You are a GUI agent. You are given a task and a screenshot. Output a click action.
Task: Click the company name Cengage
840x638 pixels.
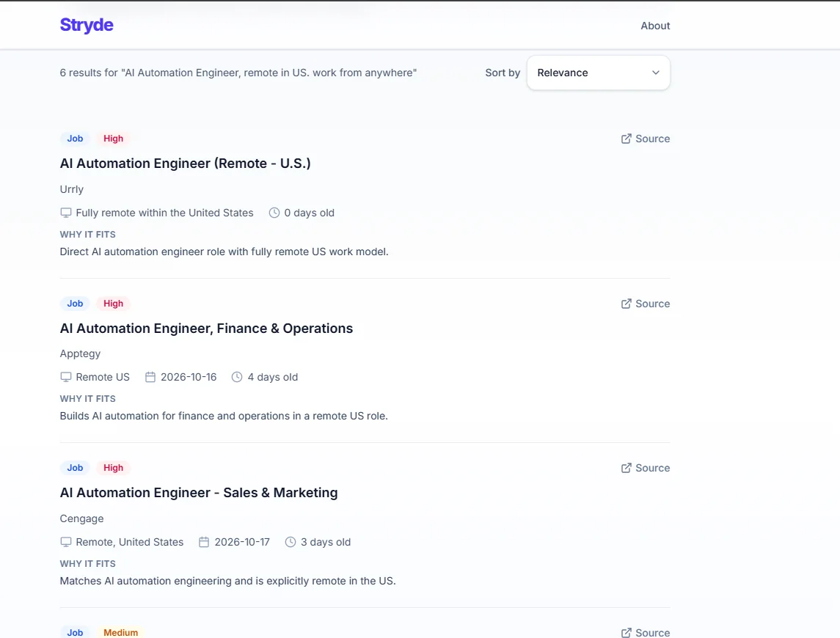click(82, 518)
